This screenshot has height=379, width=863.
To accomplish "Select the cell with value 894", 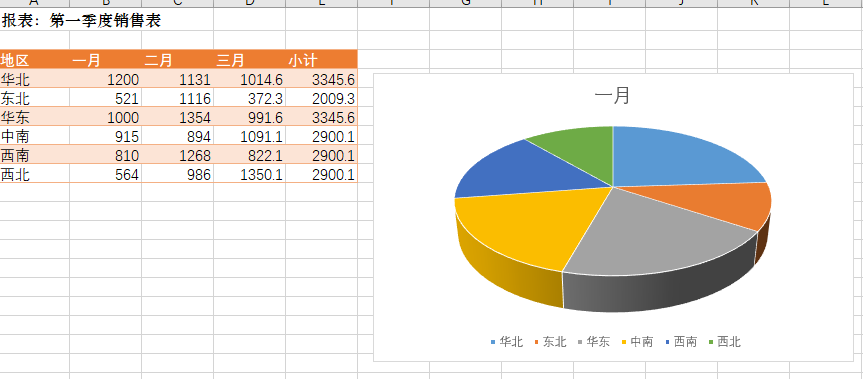I will (x=177, y=136).
